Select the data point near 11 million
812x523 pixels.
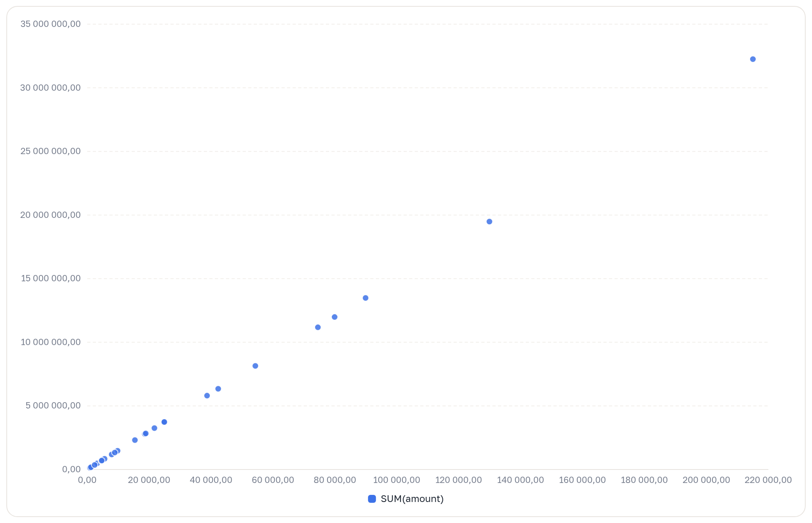click(x=318, y=327)
